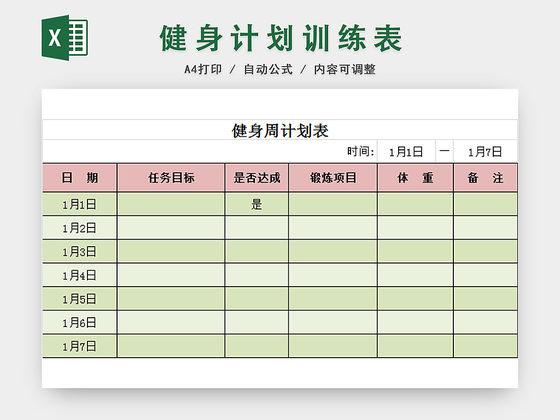
Task: Select the 任务目标 cell for 1月6日 row
Action: tap(171, 322)
